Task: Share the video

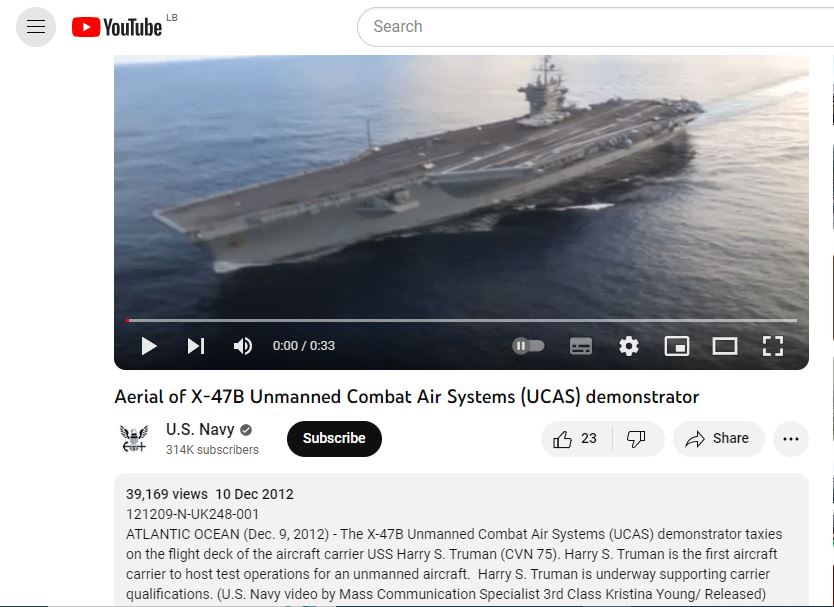Action: pos(719,439)
